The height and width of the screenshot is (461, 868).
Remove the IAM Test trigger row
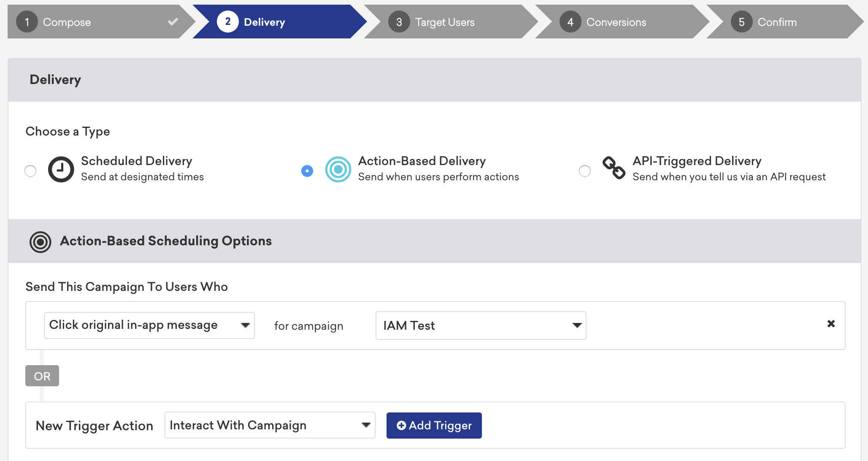coord(831,324)
